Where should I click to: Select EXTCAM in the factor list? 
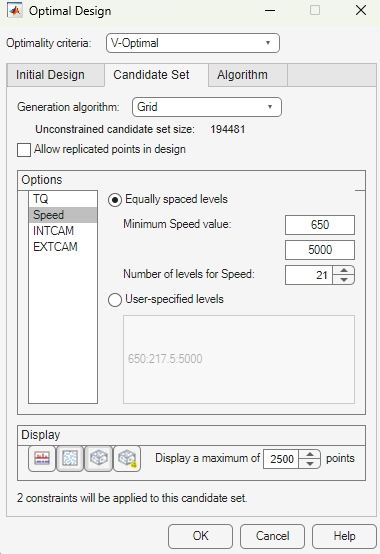[x=63, y=247]
